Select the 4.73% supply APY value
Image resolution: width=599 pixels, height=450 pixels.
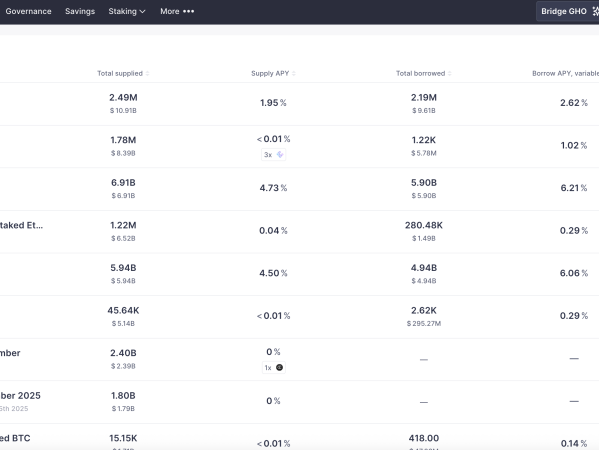[273, 188]
